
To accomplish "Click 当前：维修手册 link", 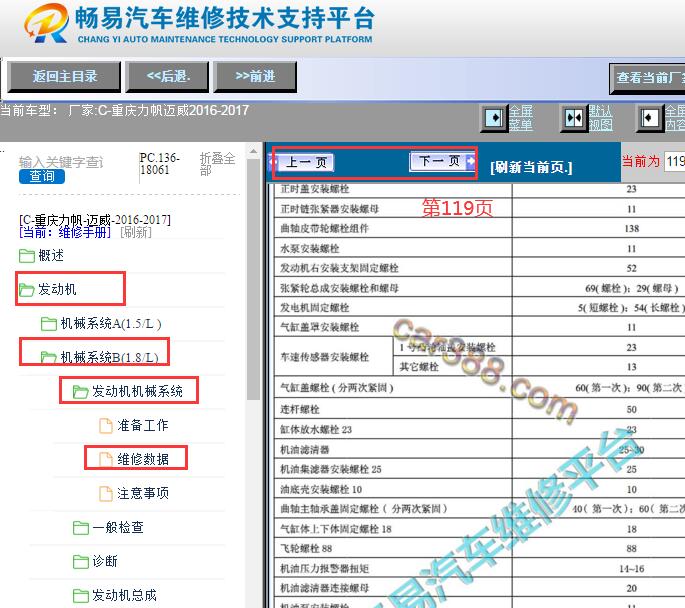I will 65,232.
